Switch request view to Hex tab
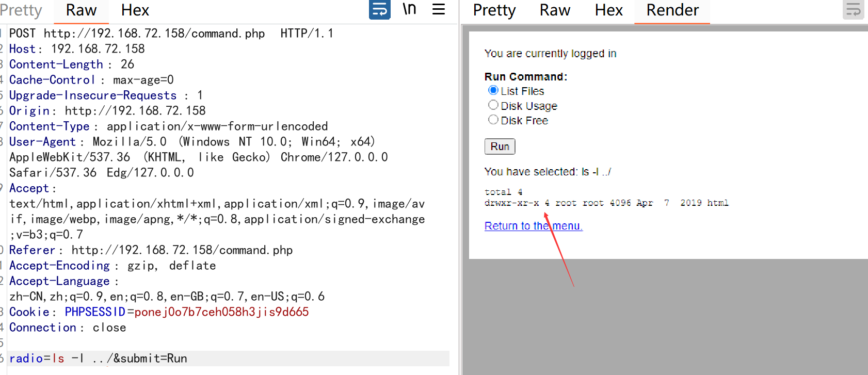Screen dimensions: 868x375 pyautogui.click(x=135, y=10)
